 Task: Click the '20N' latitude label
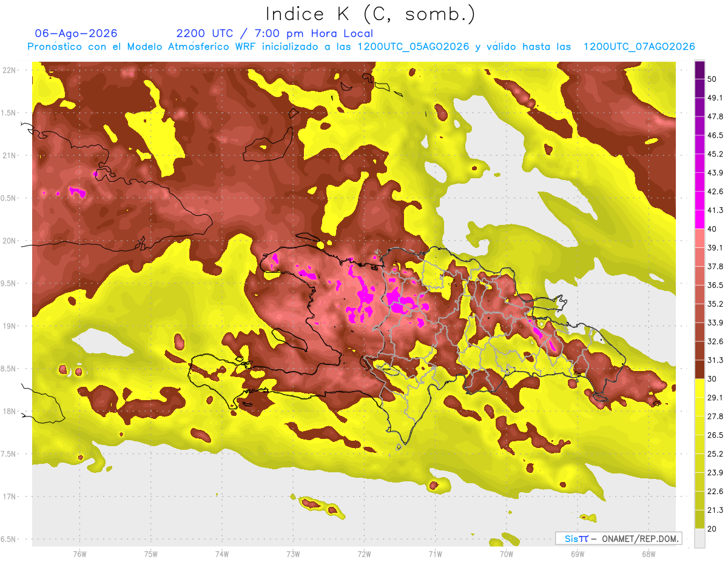[x=10, y=241]
